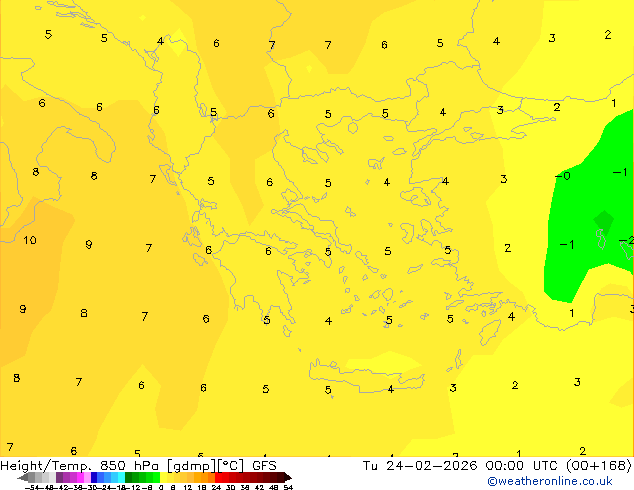Pick the dark blue swatch in legend
634x490 pixels.
pos(94,477)
